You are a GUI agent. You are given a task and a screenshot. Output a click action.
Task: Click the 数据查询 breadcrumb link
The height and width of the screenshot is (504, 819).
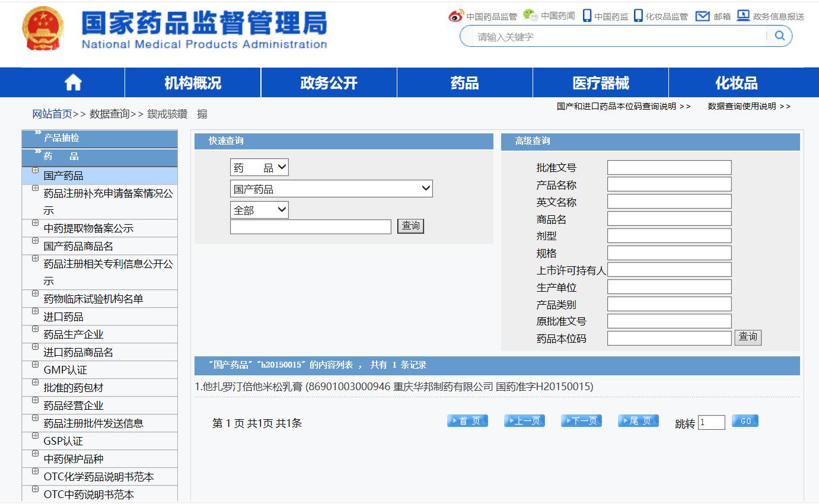110,114
